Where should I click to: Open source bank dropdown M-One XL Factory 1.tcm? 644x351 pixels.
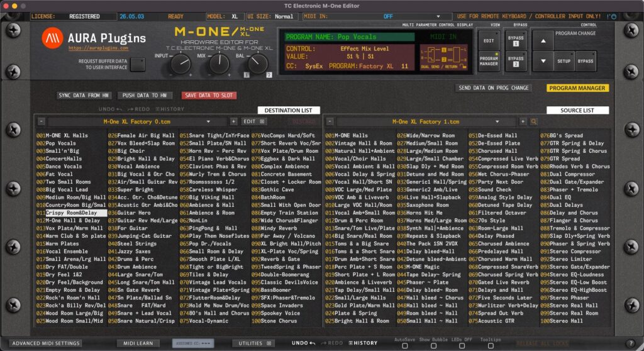[x=426, y=121]
